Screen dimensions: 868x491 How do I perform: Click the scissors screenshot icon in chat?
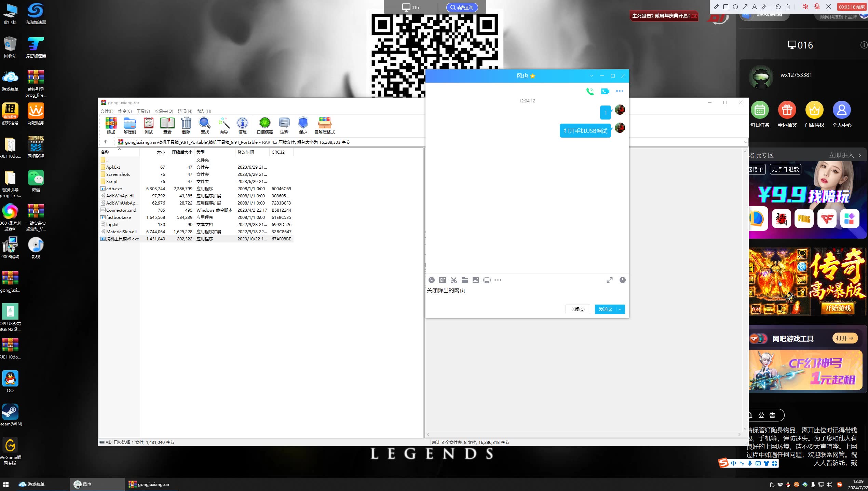point(454,280)
